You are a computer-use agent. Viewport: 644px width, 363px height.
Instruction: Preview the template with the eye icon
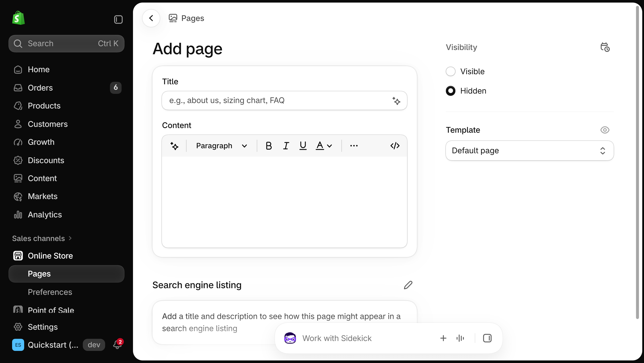click(x=605, y=130)
